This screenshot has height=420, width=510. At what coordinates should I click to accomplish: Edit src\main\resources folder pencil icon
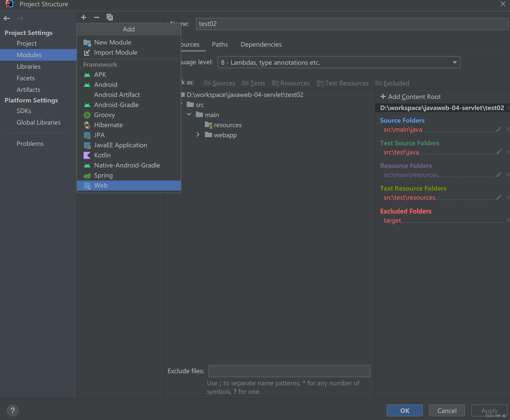coord(499,175)
